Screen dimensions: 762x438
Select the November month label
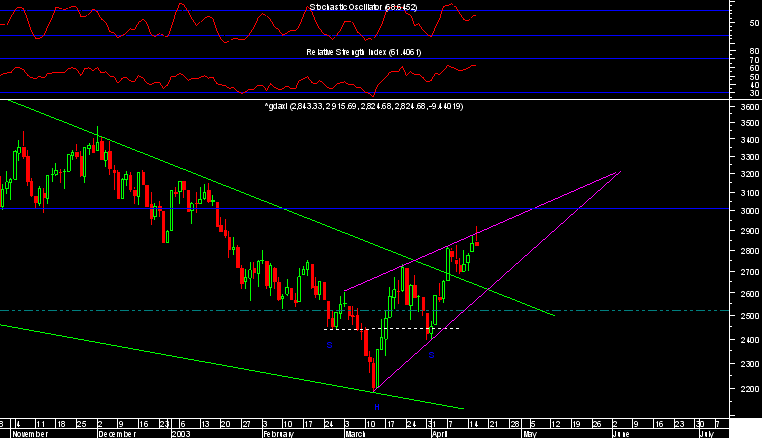[x=30, y=434]
